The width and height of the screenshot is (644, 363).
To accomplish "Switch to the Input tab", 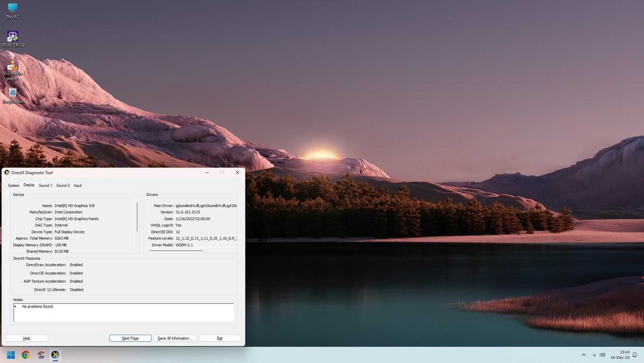I will [78, 186].
